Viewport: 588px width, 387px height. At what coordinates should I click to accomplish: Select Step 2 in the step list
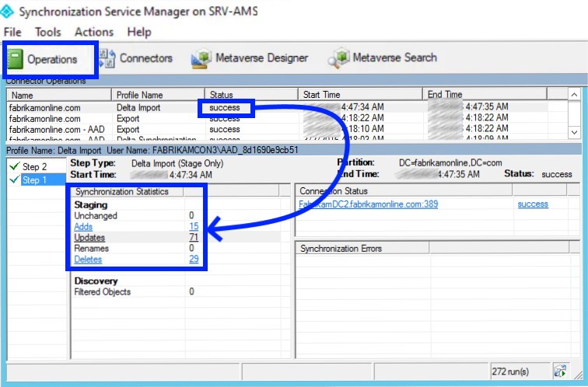tap(34, 167)
